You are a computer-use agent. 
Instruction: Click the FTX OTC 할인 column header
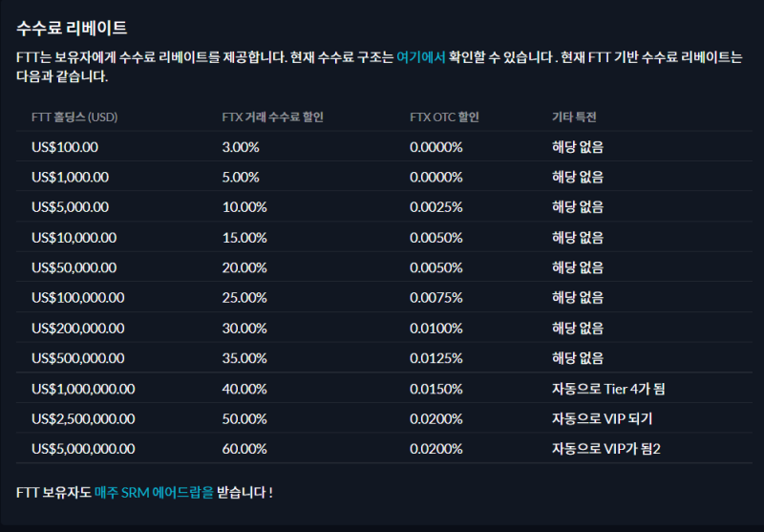(444, 117)
